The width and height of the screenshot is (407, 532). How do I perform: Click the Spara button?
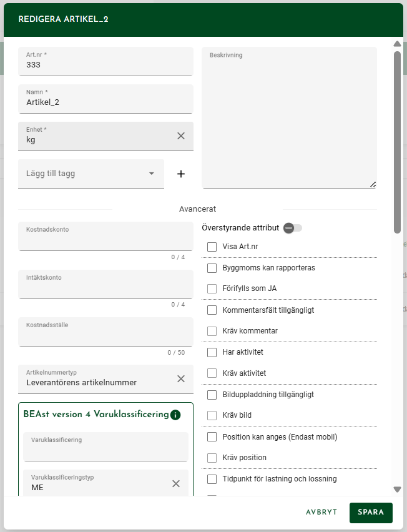(371, 513)
